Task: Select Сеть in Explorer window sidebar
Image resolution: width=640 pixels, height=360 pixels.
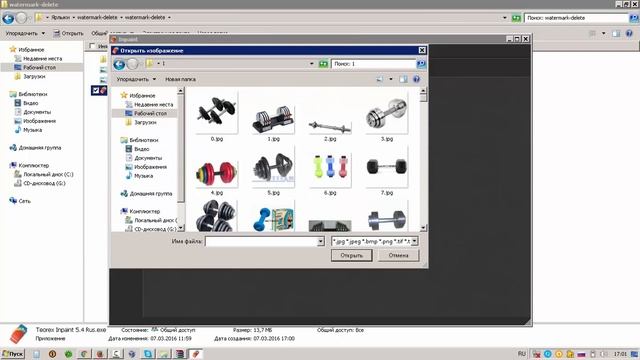Action: [24, 201]
